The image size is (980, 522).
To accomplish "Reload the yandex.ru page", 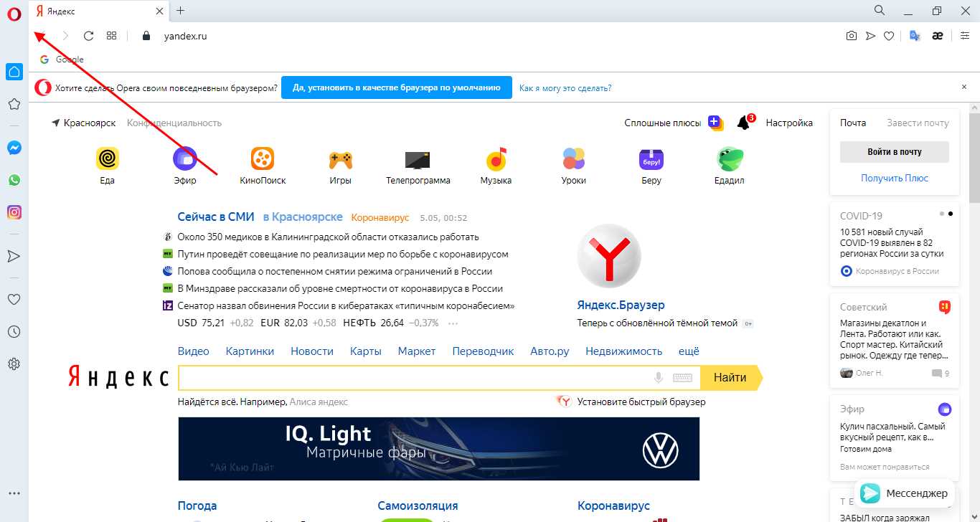I will [89, 36].
